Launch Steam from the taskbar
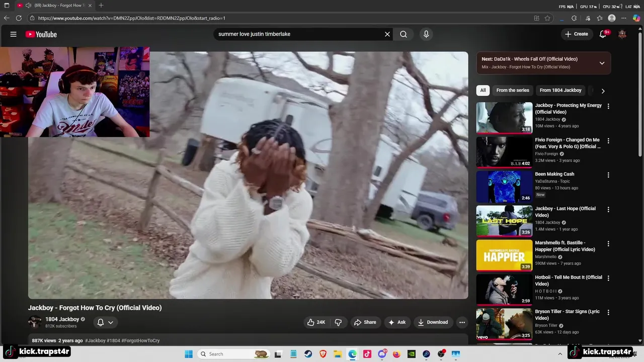Image resolution: width=644 pixels, height=362 pixels. click(x=307, y=354)
